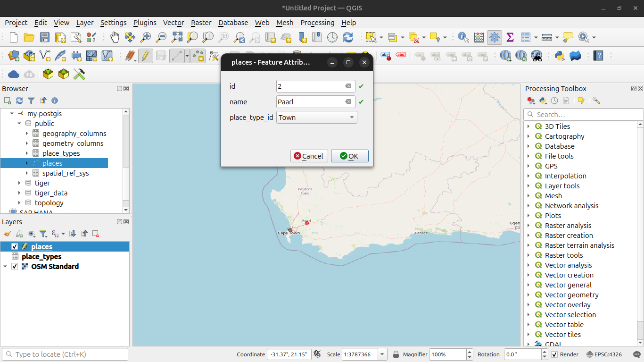
Task: Toggle visibility of the places layer
Action: (x=15, y=246)
